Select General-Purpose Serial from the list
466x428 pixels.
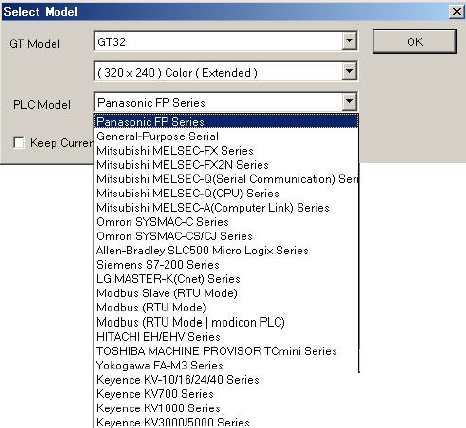click(x=226, y=136)
